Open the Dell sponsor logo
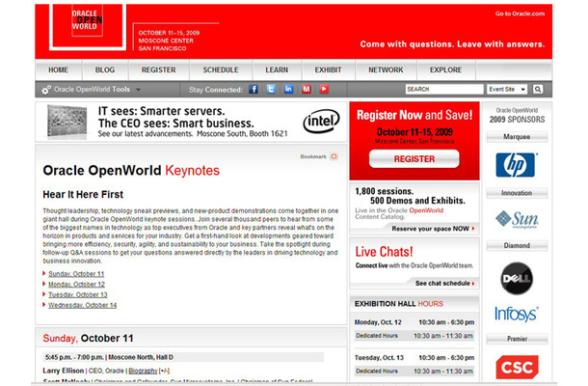This screenshot has height=386, width=588. pyautogui.click(x=517, y=278)
